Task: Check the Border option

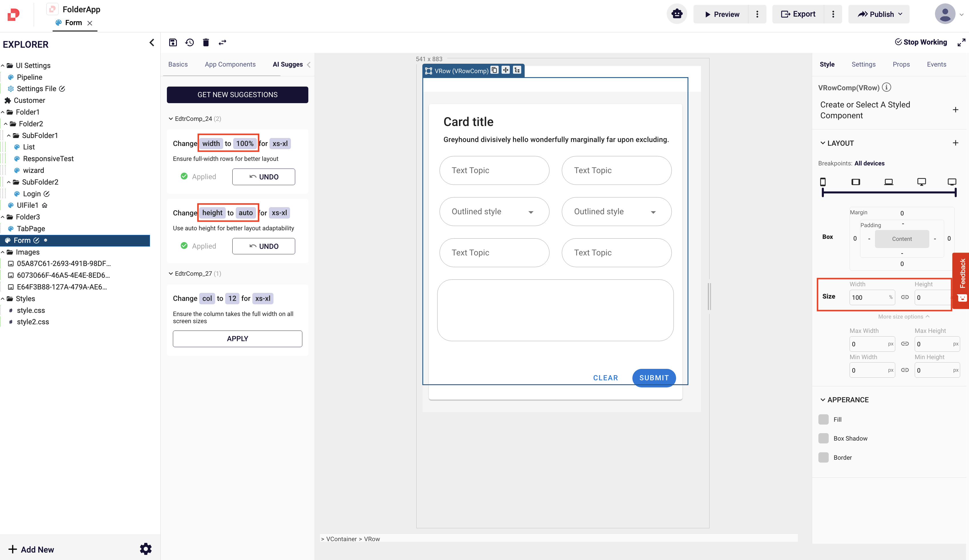Action: (x=823, y=457)
